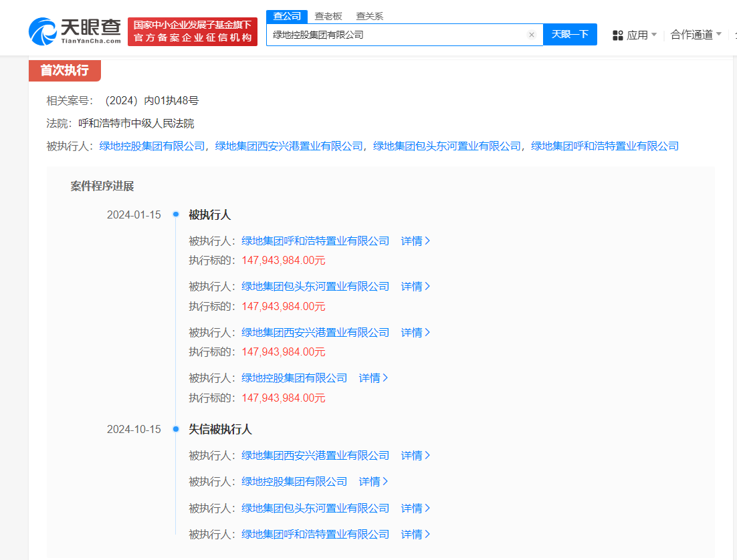
Task: View 详情 for 绿地控股集团 under 失信被执行人
Action: [373, 482]
